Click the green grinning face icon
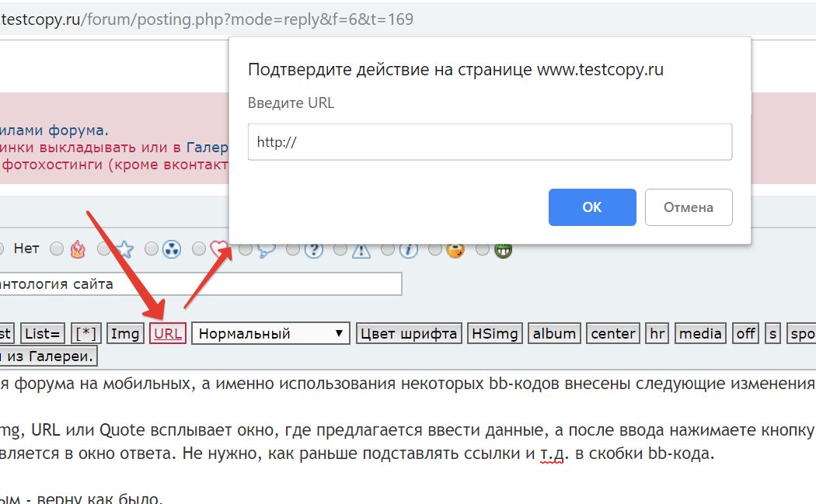The height and width of the screenshot is (504, 816). [x=503, y=249]
